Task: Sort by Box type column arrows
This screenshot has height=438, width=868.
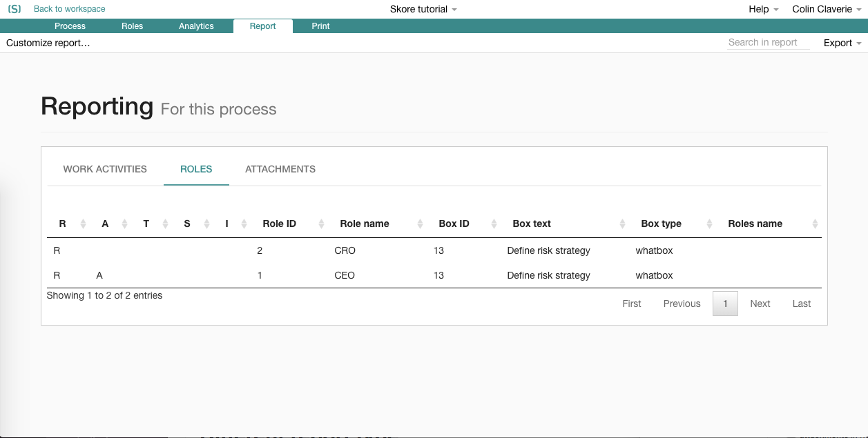Action: [710, 224]
